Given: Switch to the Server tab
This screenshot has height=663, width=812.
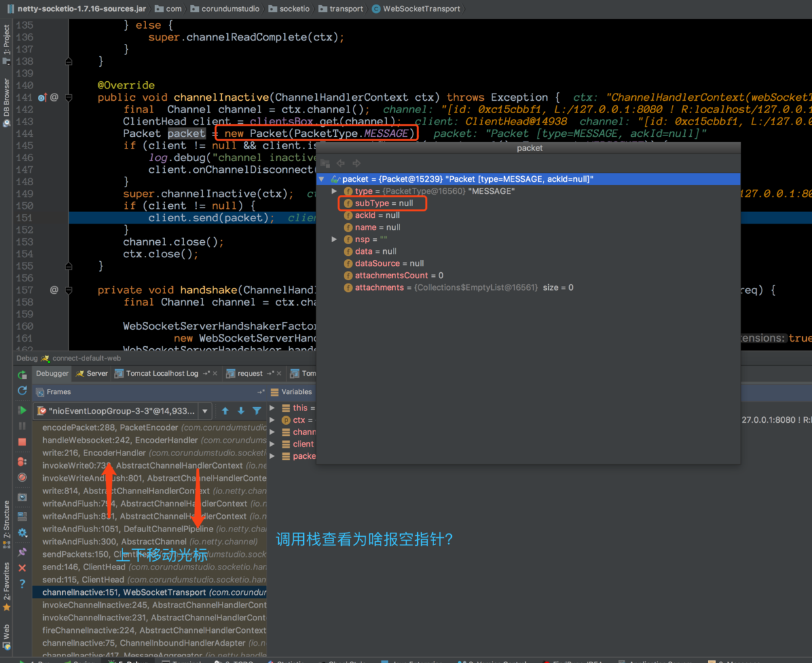Looking at the screenshot, I should [x=92, y=374].
